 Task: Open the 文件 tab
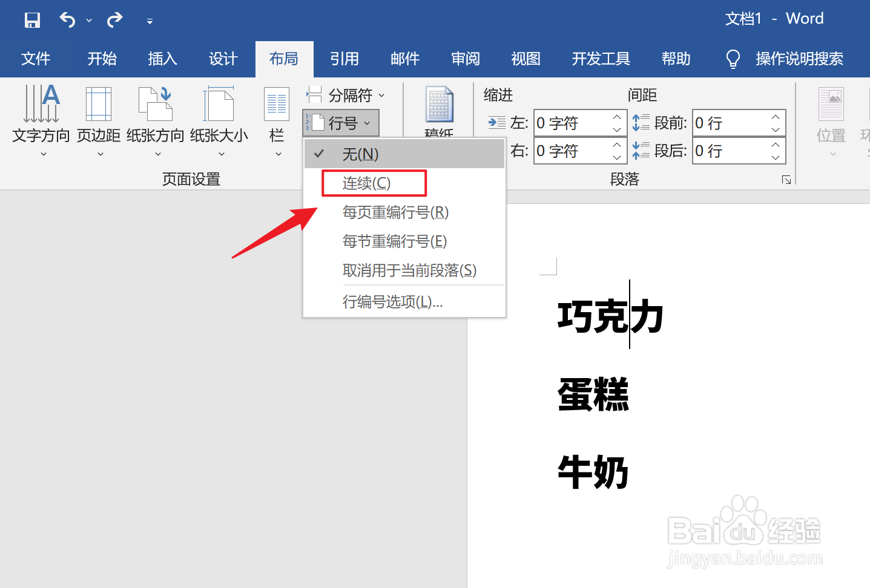[x=36, y=59]
